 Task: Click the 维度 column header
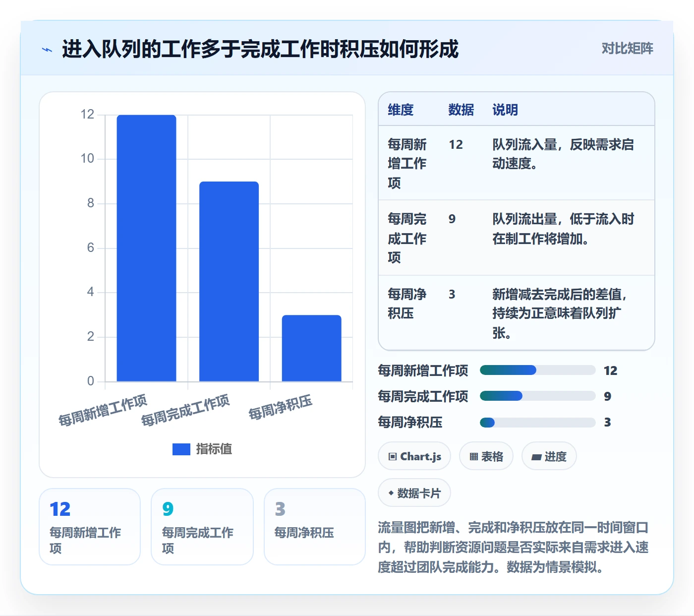401,110
